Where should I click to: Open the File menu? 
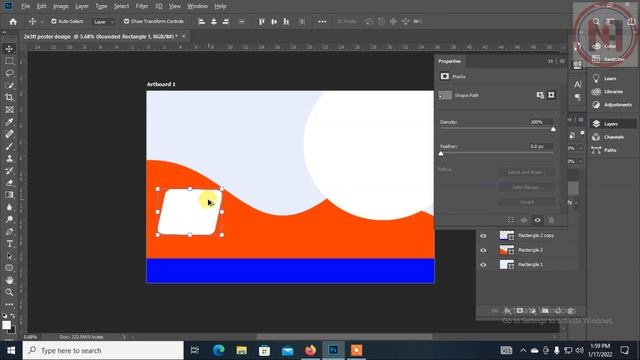point(25,6)
